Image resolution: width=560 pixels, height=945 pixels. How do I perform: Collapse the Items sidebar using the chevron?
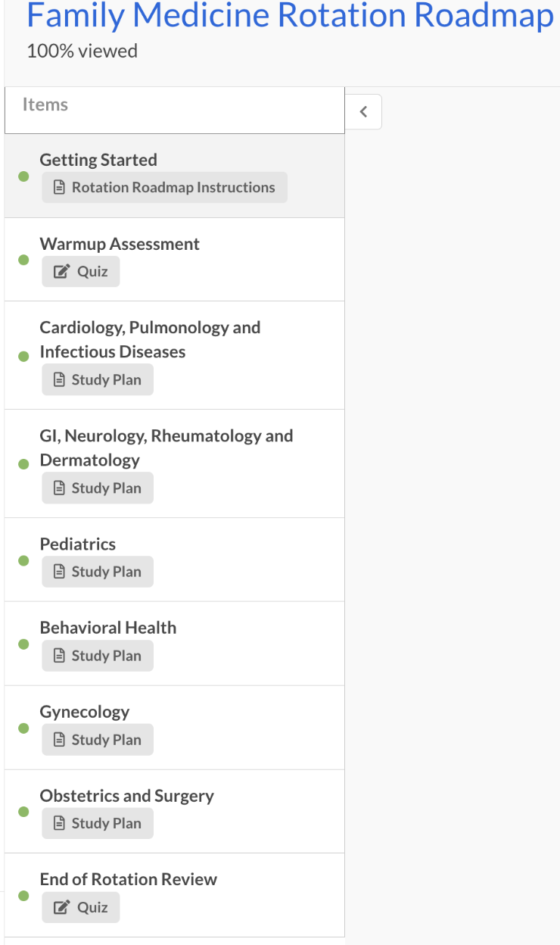[363, 111]
